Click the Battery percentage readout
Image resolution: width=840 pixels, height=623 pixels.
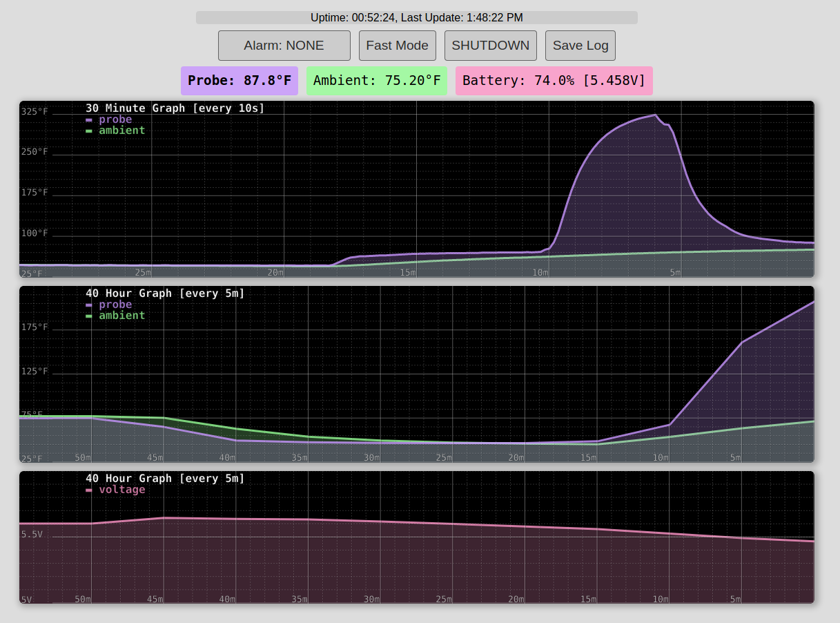tap(553, 80)
